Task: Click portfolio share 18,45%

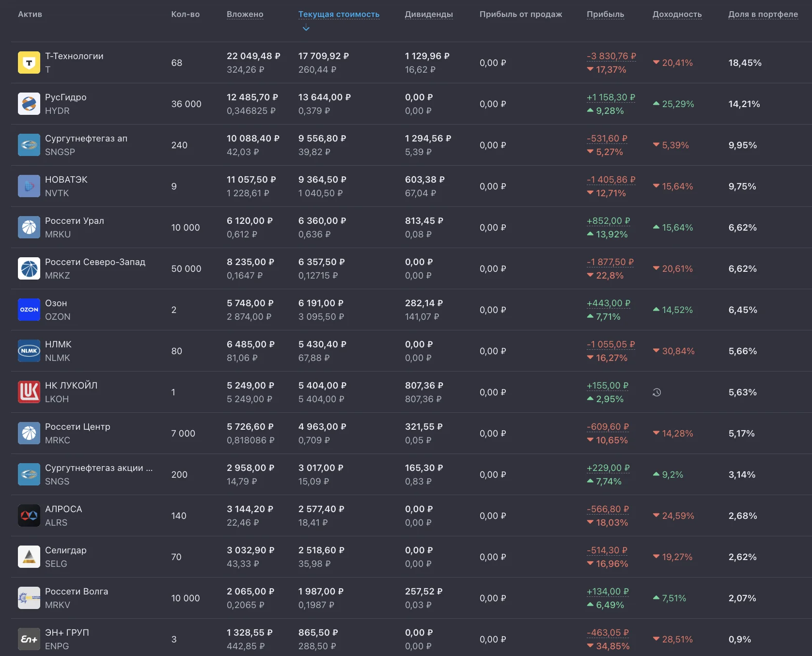Action: click(745, 63)
